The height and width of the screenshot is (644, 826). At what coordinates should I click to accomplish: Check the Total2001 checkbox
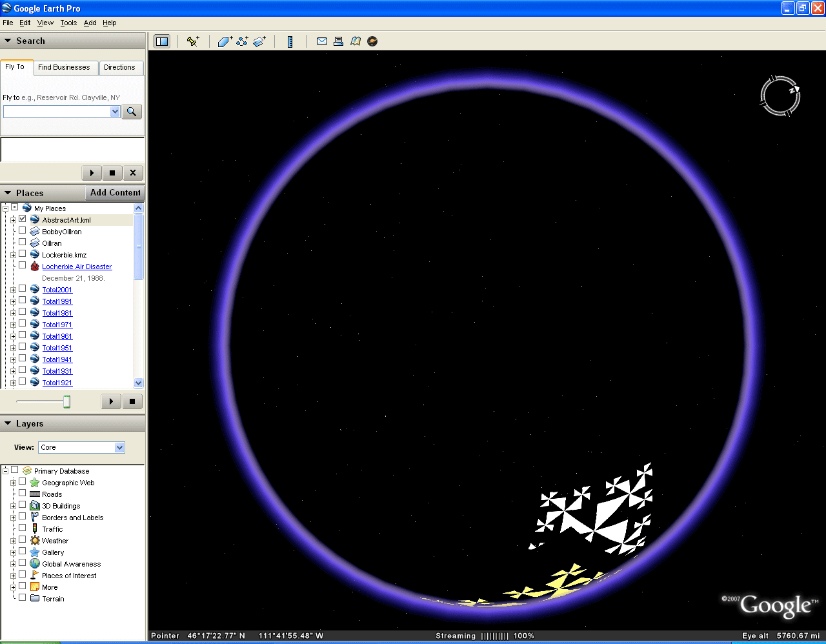click(x=23, y=289)
